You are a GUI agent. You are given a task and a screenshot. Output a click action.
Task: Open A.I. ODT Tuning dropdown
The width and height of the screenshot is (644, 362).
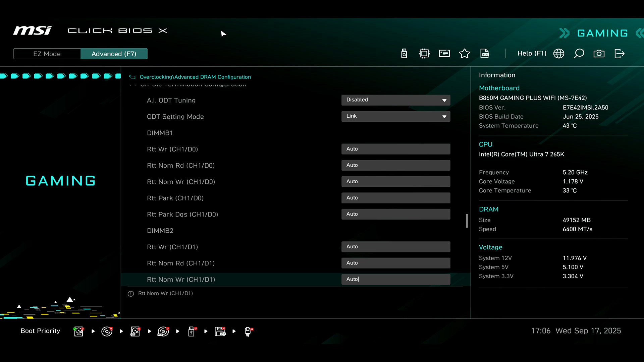(x=396, y=100)
